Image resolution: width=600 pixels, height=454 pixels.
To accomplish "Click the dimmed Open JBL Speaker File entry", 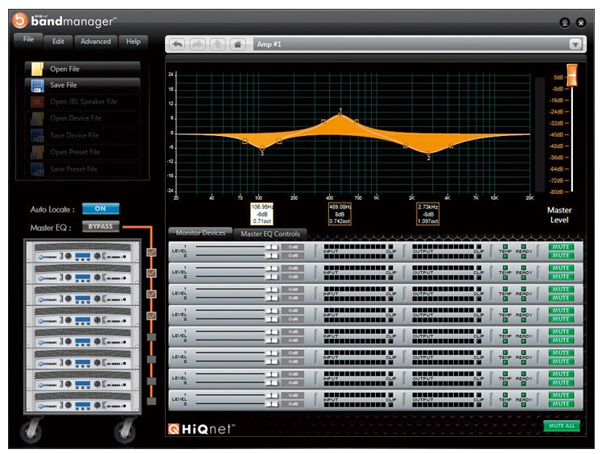I will [83, 102].
